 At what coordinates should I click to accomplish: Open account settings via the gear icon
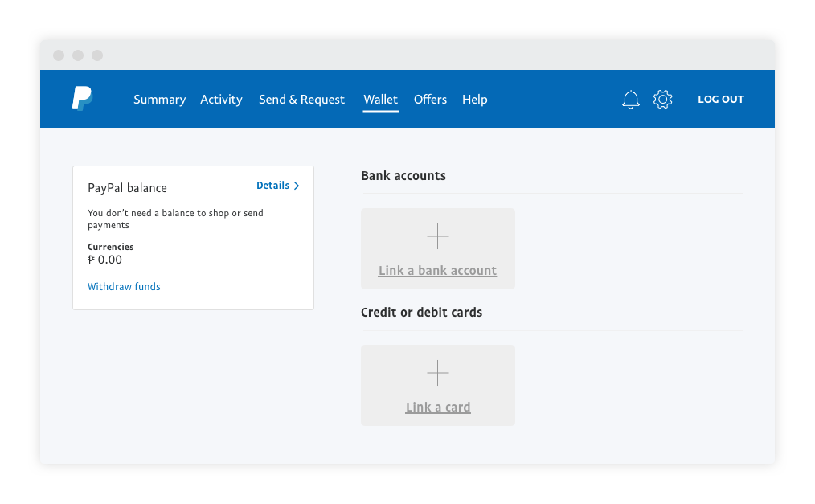(x=662, y=100)
